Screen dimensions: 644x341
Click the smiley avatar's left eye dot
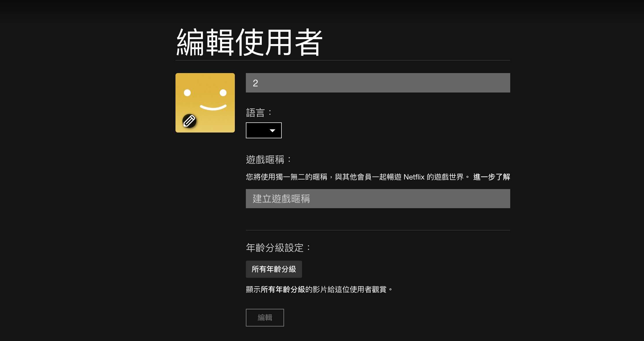pyautogui.click(x=187, y=93)
